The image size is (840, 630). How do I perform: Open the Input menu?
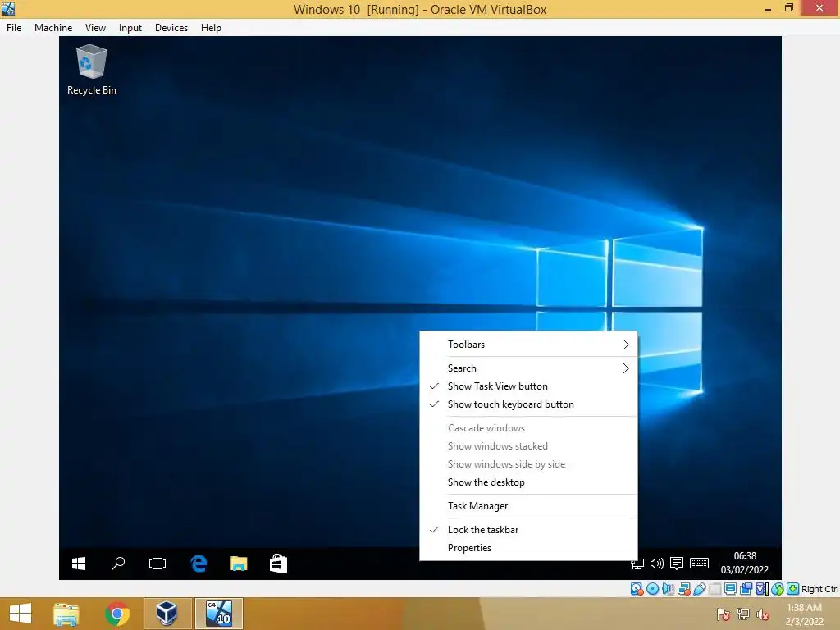(x=130, y=28)
